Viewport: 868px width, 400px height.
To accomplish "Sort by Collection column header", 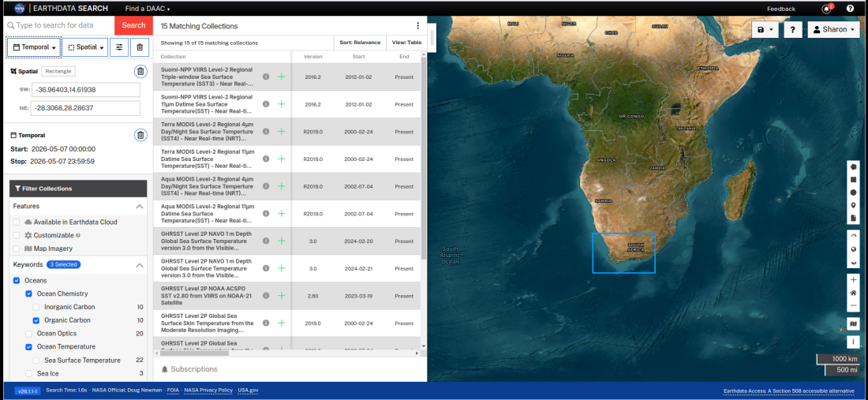I will pos(174,57).
